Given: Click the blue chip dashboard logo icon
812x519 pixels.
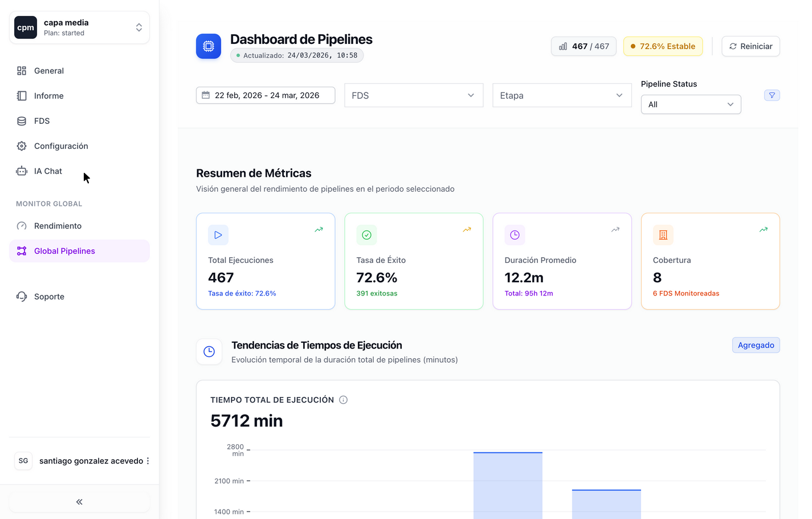Looking at the screenshot, I should [x=209, y=46].
